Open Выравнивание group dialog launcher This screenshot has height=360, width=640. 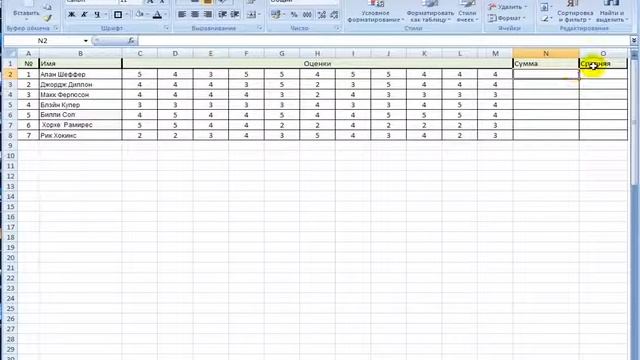pyautogui.click(x=260, y=28)
